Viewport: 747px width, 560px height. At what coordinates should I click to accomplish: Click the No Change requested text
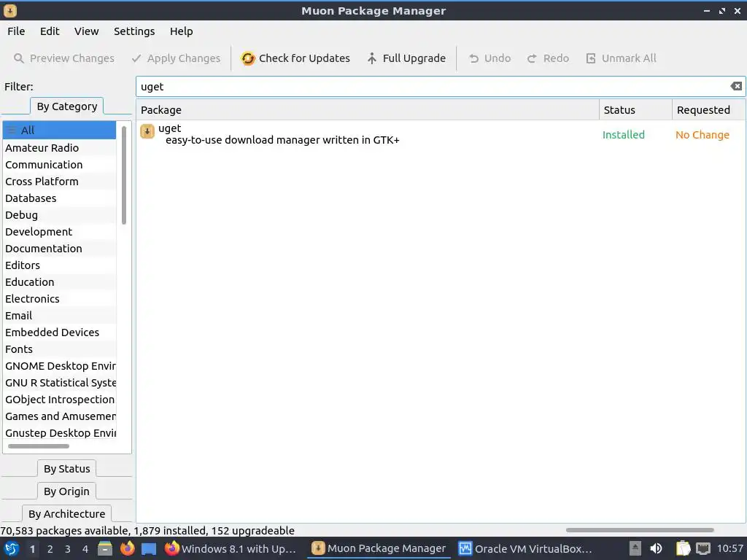[x=703, y=135]
